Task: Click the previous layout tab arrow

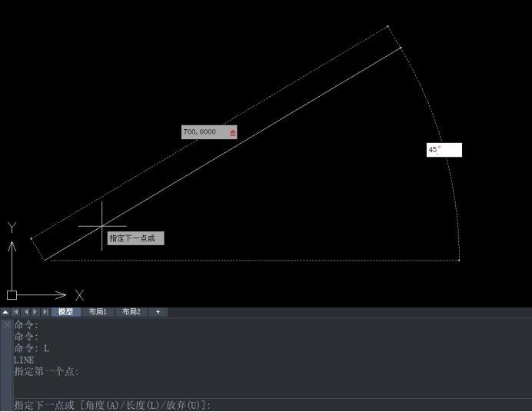Action: 25,312
